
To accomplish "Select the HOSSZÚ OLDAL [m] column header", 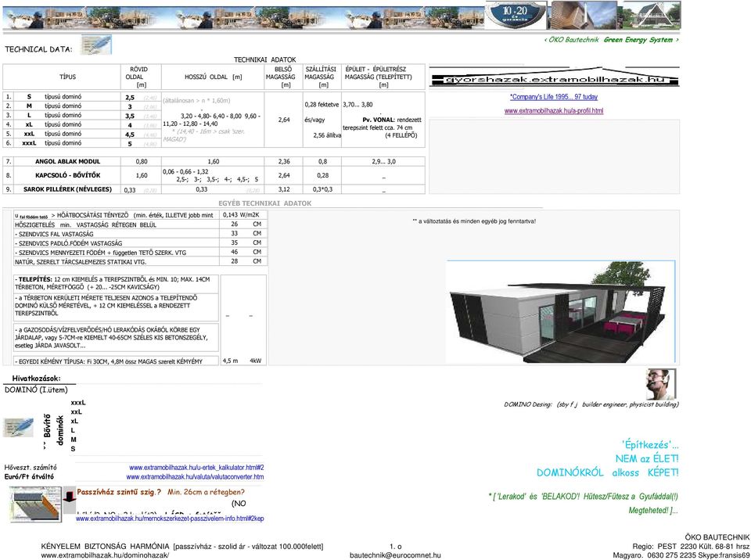I will click(213, 77).
